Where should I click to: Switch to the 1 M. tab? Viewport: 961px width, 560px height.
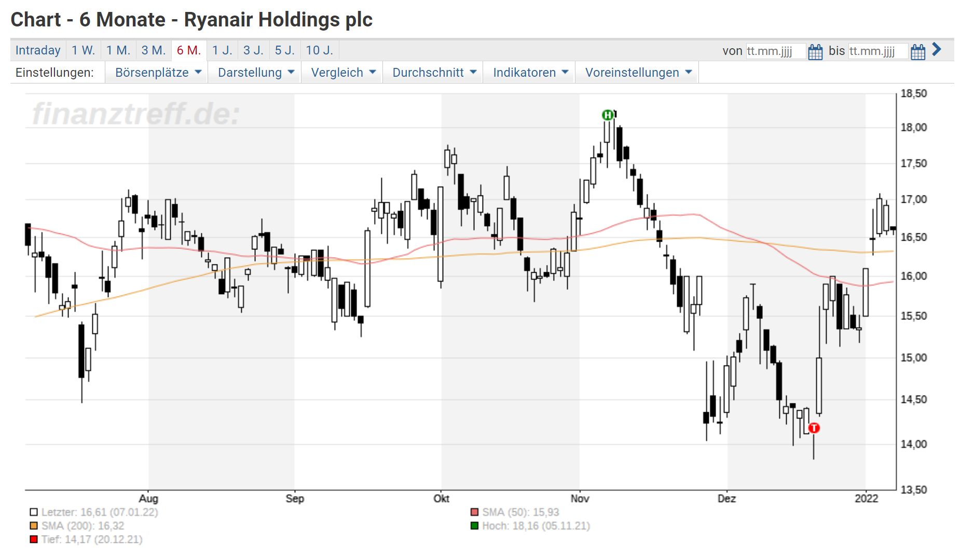(118, 50)
